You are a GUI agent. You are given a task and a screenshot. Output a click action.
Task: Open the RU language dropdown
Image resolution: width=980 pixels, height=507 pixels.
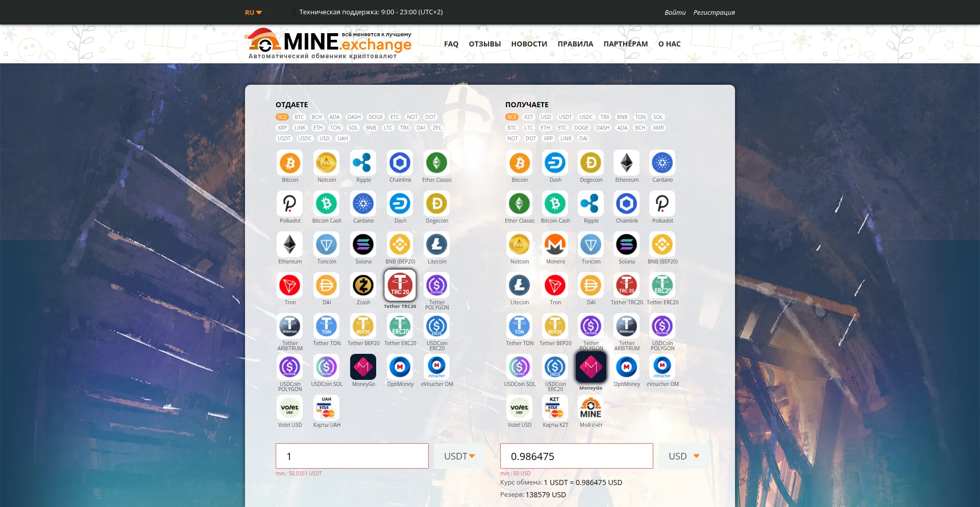(x=253, y=12)
